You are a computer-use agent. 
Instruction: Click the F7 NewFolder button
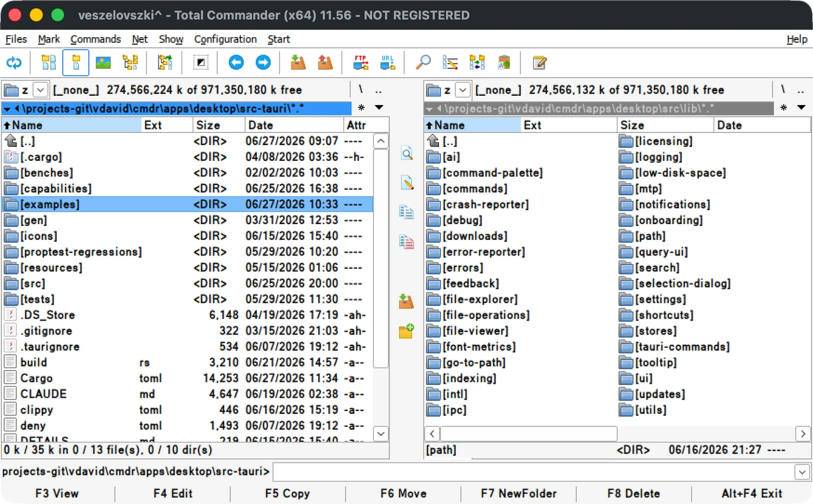(519, 494)
